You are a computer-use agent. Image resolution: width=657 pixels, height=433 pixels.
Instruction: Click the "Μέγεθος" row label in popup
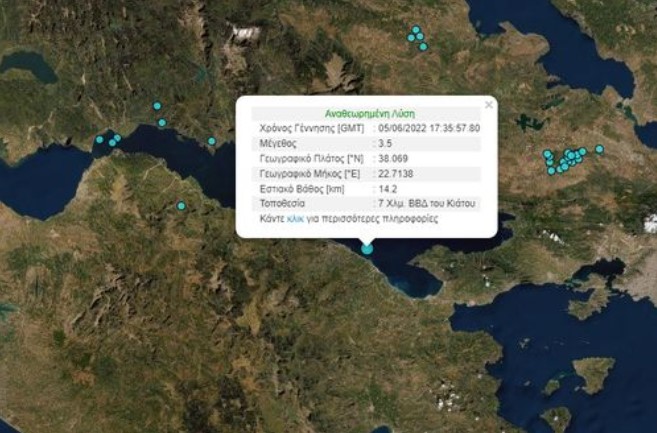click(x=278, y=144)
